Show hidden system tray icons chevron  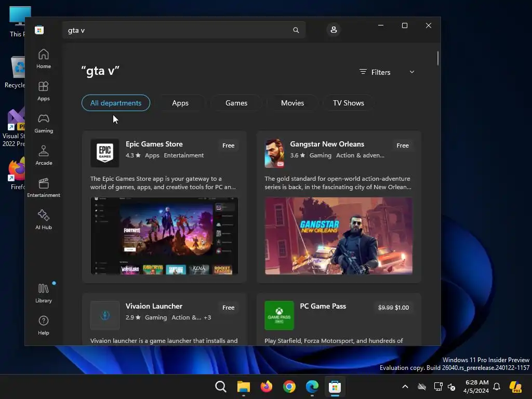pos(405,387)
